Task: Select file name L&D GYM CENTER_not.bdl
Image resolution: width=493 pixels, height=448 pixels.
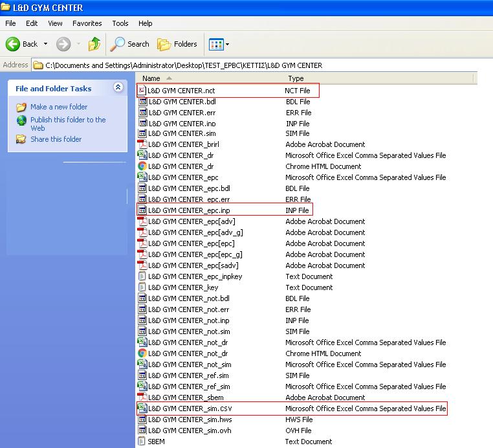Action: (189, 298)
